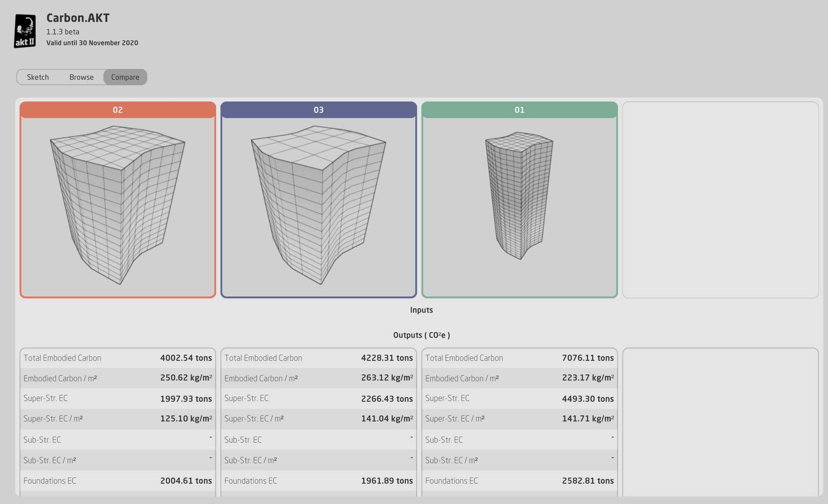Click the 7076.11 tons total value
This screenshot has width=828, height=504.
coord(588,358)
